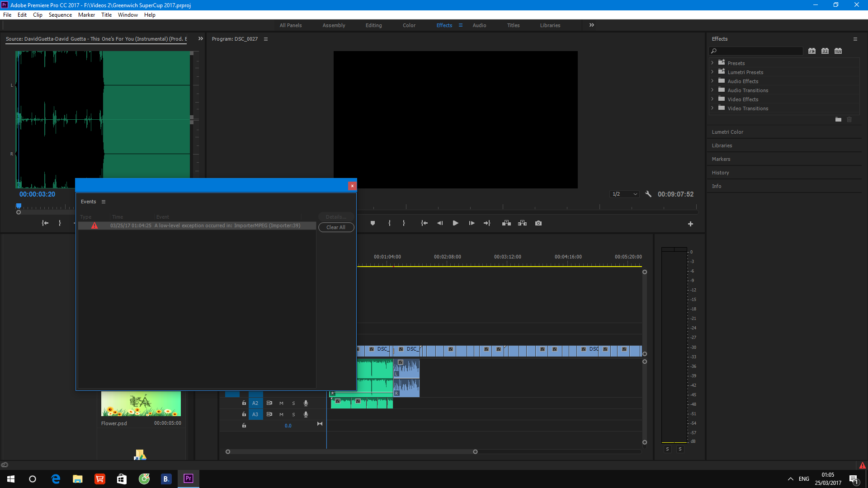
Task: Click the Export frame camera icon
Action: 538,223
